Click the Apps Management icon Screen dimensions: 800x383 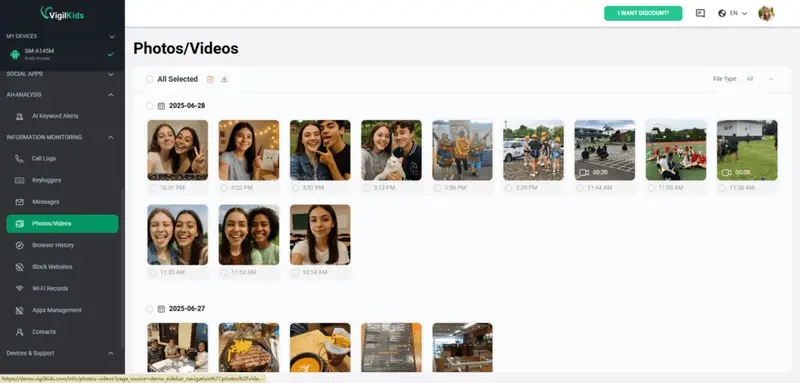point(19,310)
